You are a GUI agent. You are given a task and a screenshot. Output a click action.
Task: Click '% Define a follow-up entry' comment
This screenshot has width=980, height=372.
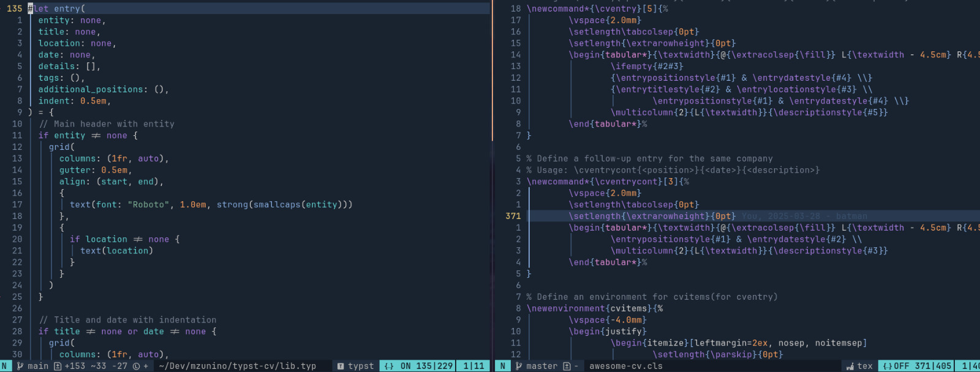tap(650, 158)
